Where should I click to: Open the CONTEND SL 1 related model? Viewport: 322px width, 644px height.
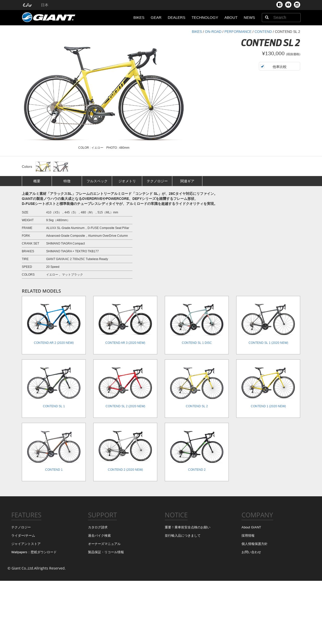54,388
